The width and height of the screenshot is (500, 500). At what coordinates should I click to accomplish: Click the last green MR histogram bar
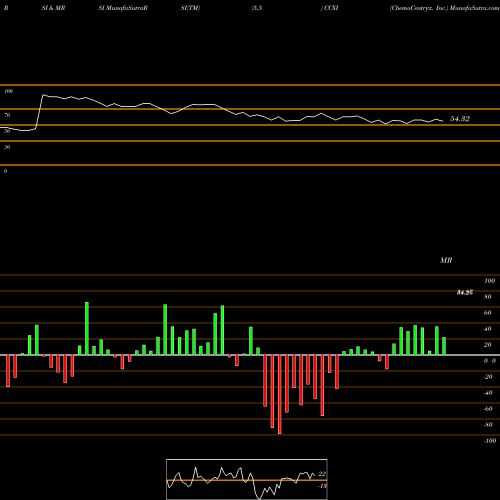click(x=444, y=346)
